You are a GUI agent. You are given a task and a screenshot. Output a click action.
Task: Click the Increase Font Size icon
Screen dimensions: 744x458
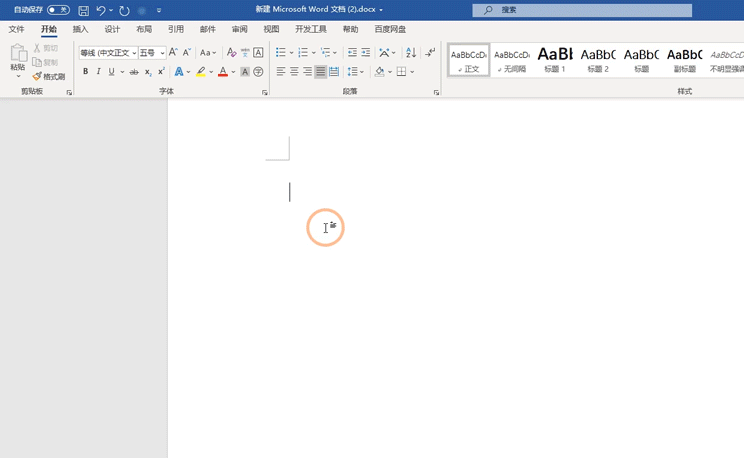pyautogui.click(x=173, y=52)
